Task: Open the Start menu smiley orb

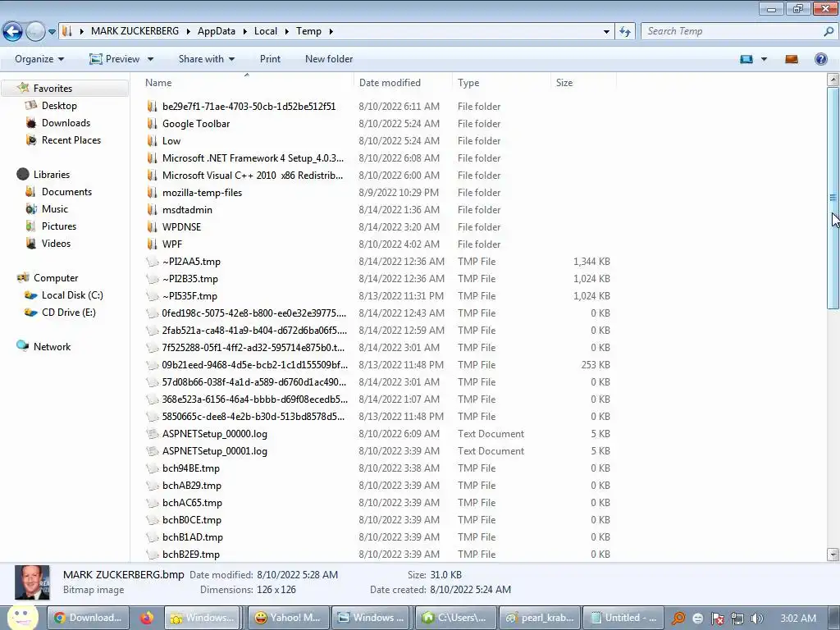Action: click(x=22, y=617)
